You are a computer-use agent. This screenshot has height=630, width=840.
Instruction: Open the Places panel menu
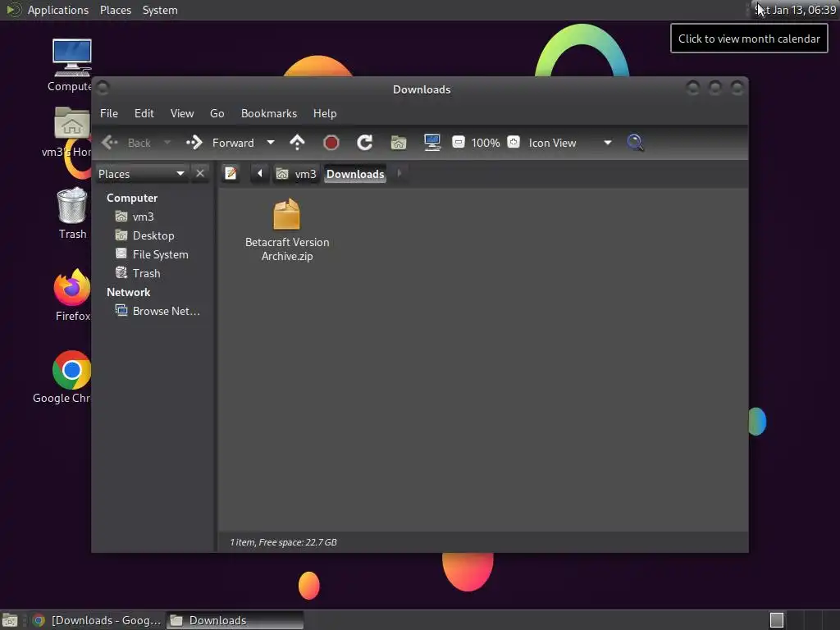click(x=115, y=10)
